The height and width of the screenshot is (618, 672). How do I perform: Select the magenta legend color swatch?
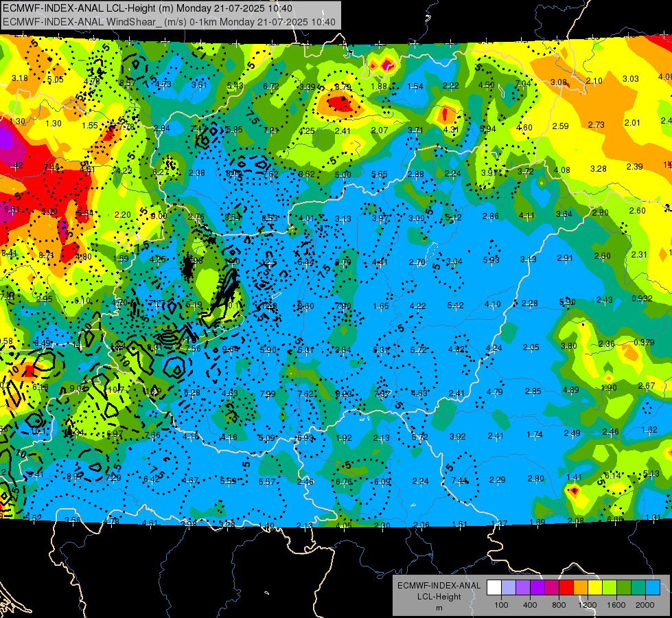coord(552,588)
